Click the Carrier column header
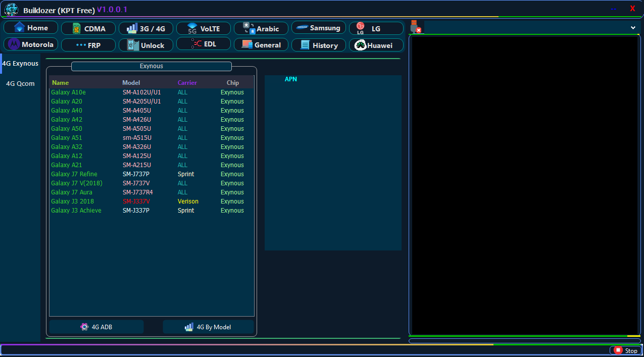644x357 pixels. pos(187,83)
